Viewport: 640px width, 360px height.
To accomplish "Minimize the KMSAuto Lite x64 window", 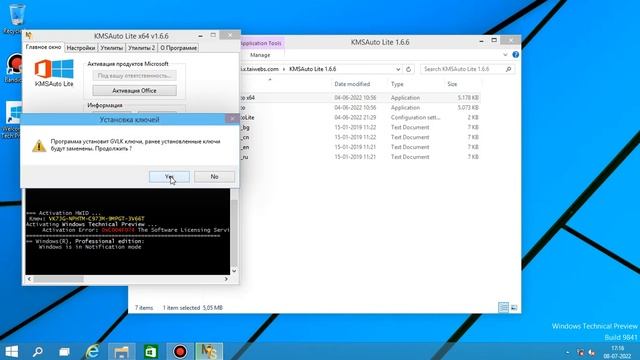I will [x=200, y=36].
